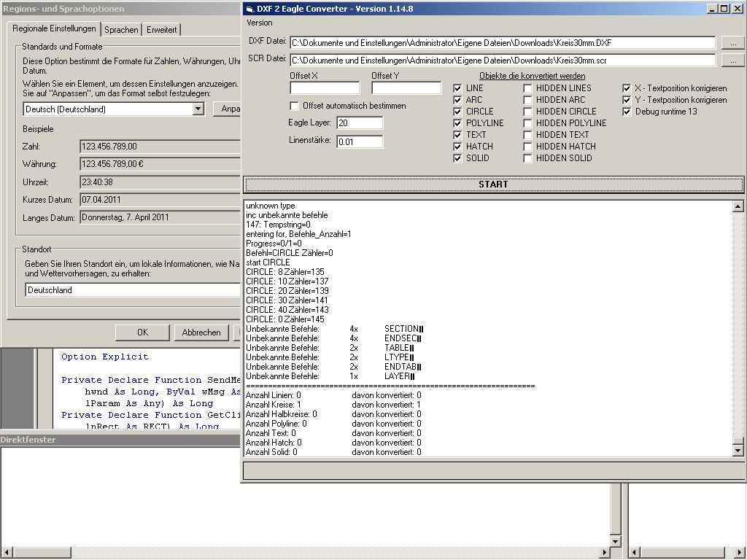Toggle Y - Textposition korrigieren

[627, 100]
